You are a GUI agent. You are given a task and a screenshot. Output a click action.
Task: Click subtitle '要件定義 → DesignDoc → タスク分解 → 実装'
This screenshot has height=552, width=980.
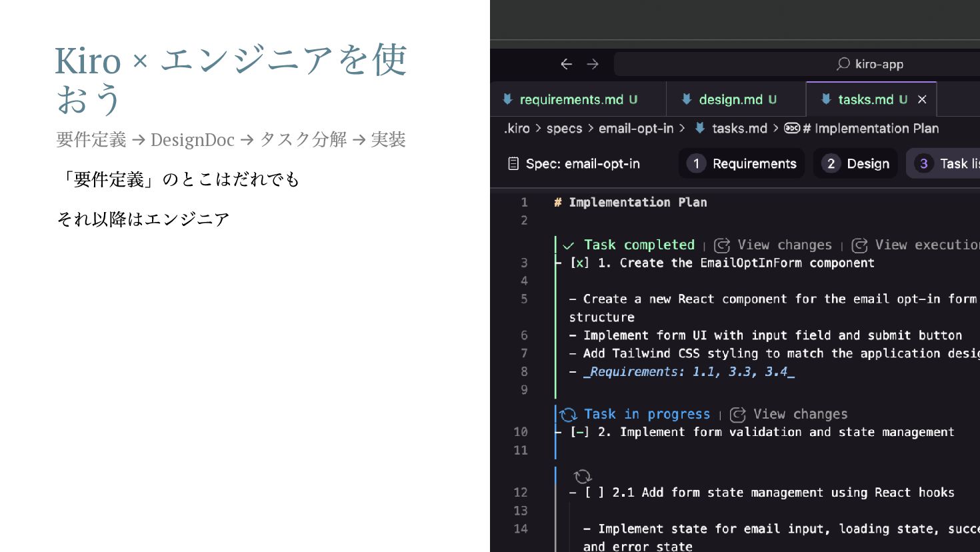click(231, 139)
